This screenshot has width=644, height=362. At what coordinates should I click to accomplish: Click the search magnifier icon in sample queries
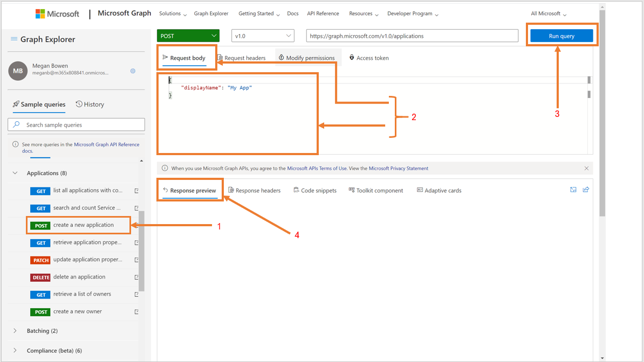point(16,124)
